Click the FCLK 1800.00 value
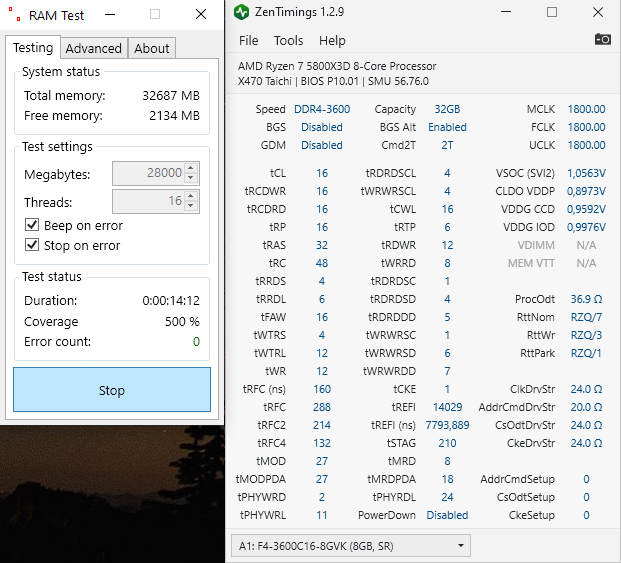 [x=586, y=127]
